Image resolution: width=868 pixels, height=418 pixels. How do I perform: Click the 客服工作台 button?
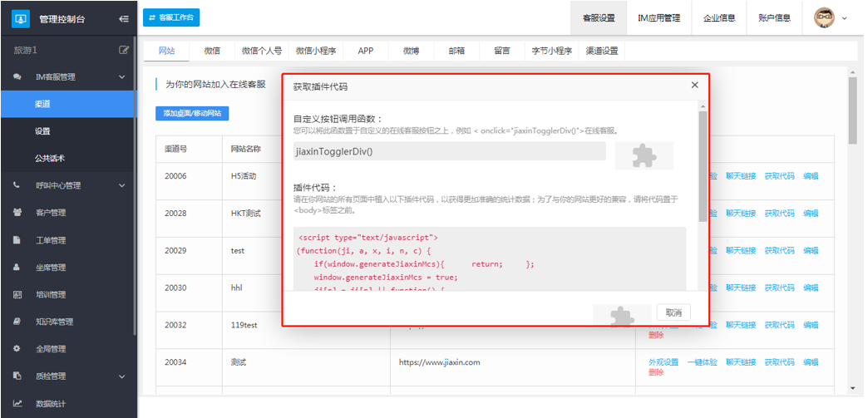pyautogui.click(x=171, y=17)
